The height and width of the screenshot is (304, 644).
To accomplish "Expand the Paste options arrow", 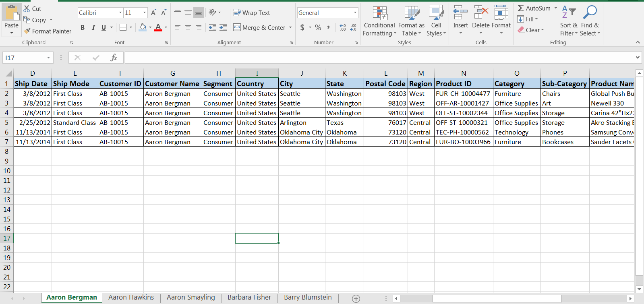I will click(x=12, y=33).
